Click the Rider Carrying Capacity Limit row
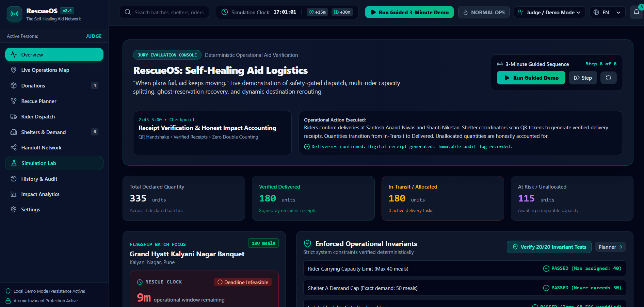Image resolution: width=644 pixels, height=307 pixels. [465, 269]
